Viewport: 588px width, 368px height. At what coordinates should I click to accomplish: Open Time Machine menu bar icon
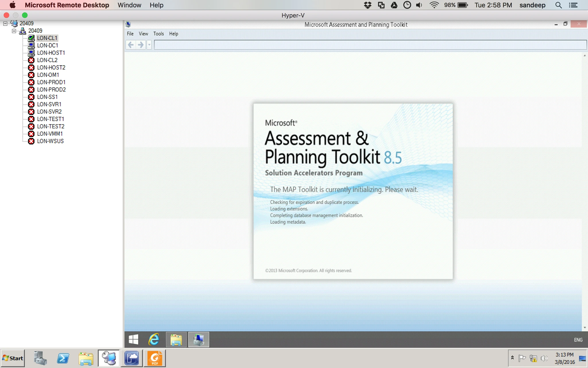(407, 5)
